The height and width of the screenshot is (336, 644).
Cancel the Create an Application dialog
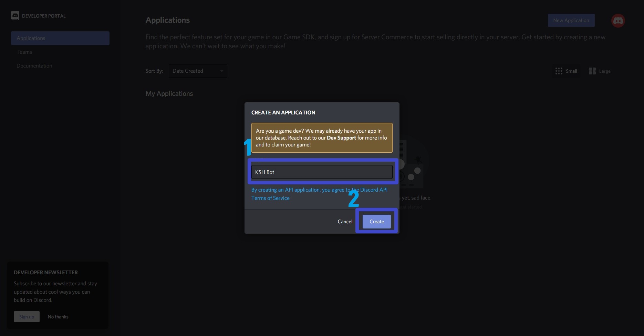click(345, 222)
